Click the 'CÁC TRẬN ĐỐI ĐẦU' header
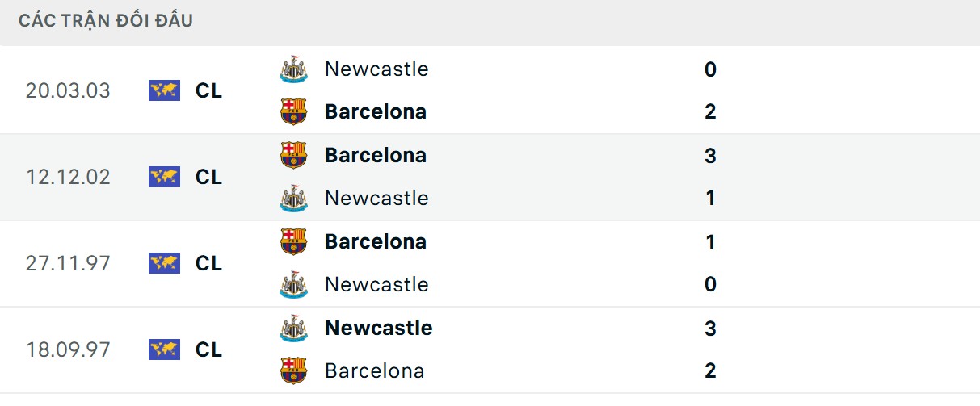The width and height of the screenshot is (980, 406). pos(106,21)
